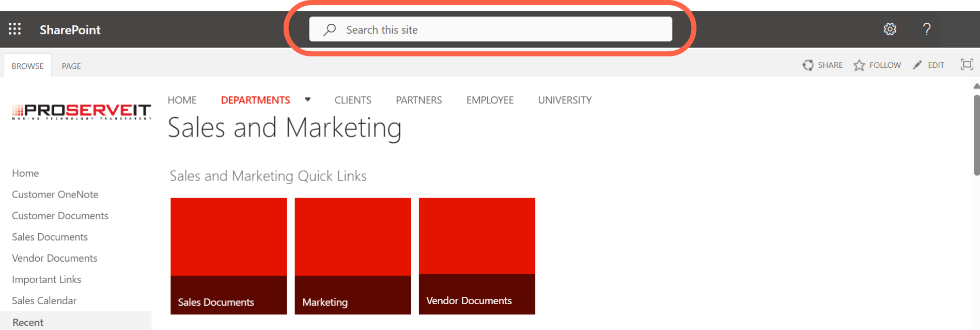Open the app launcher waffle icon

(x=14, y=29)
